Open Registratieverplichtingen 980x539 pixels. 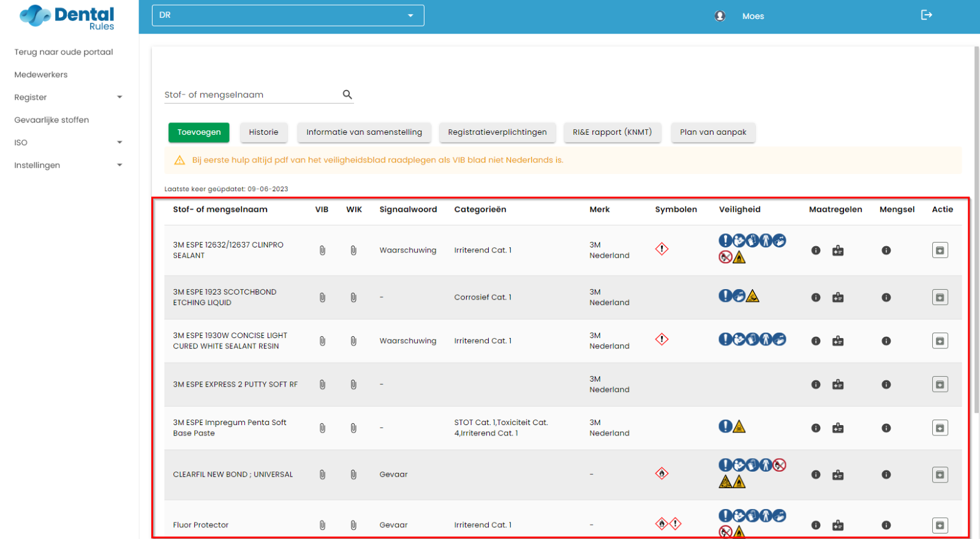tap(497, 132)
